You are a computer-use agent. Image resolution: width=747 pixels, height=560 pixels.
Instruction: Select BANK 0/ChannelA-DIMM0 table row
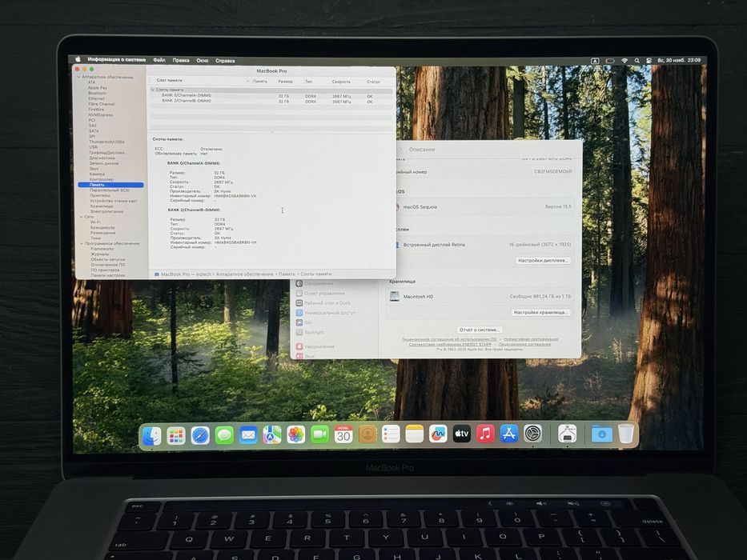point(271,95)
